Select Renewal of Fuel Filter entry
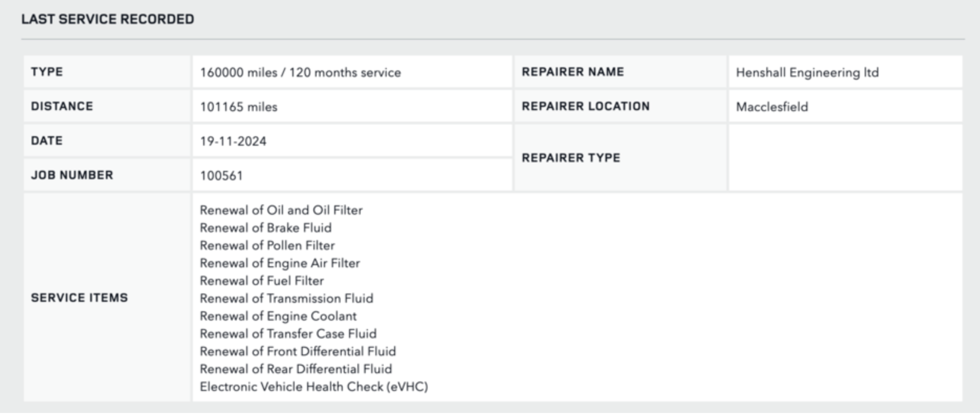This screenshot has height=414, width=980. (x=262, y=281)
